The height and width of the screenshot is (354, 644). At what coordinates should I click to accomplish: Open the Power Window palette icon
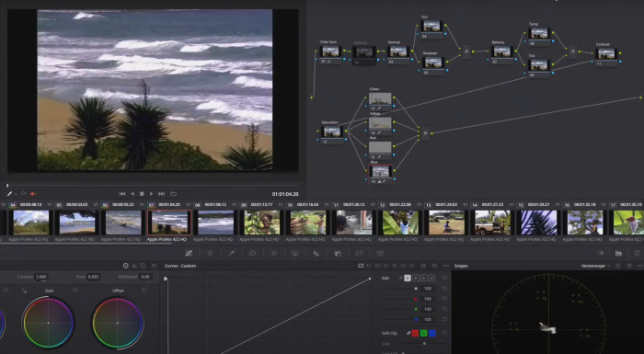(253, 254)
